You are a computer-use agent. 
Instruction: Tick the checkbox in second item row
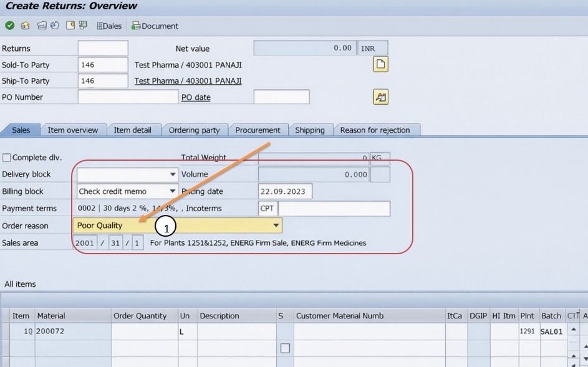(285, 348)
